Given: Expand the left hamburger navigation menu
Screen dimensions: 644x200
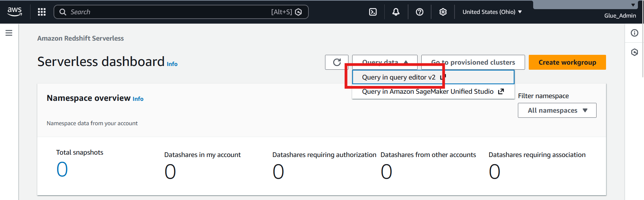Looking at the screenshot, I should click(x=9, y=33).
